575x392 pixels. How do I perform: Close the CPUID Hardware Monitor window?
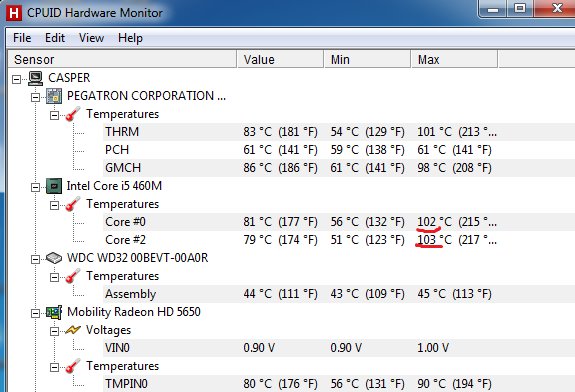(554, 8)
